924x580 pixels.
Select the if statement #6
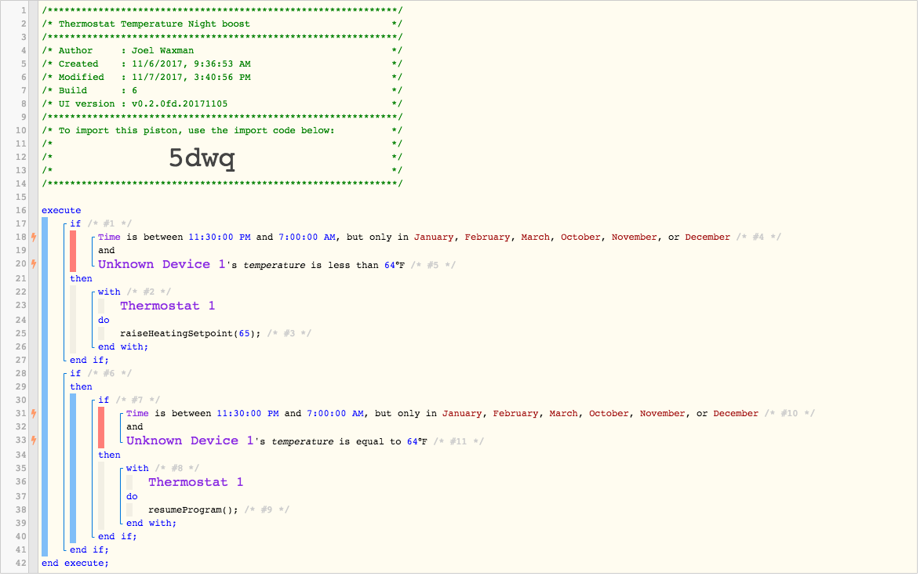[75, 373]
